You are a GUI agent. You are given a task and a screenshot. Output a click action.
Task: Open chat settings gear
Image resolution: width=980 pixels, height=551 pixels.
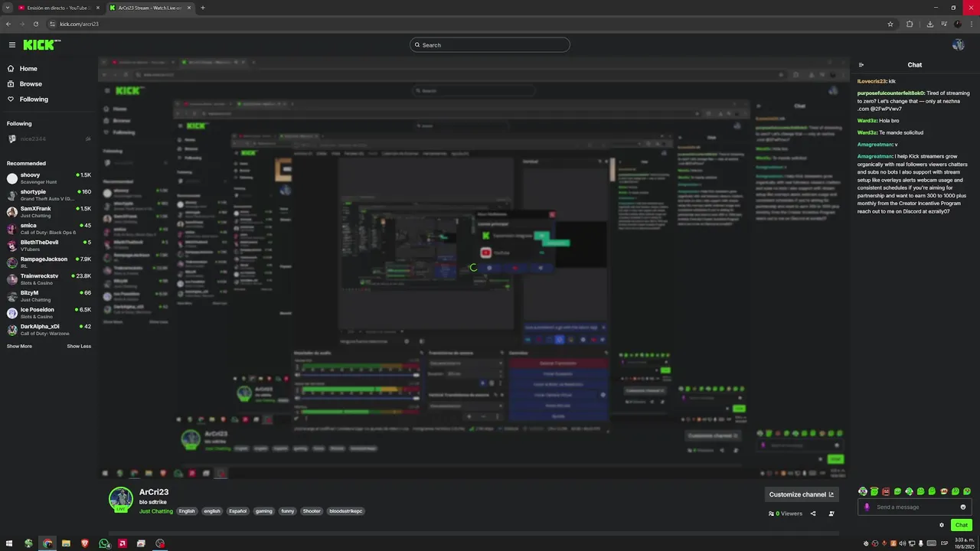[942, 525]
